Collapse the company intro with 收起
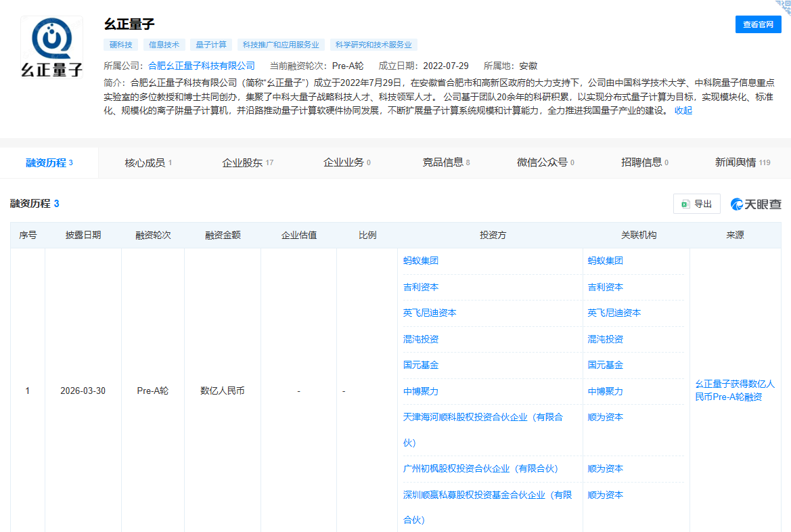 click(683, 110)
